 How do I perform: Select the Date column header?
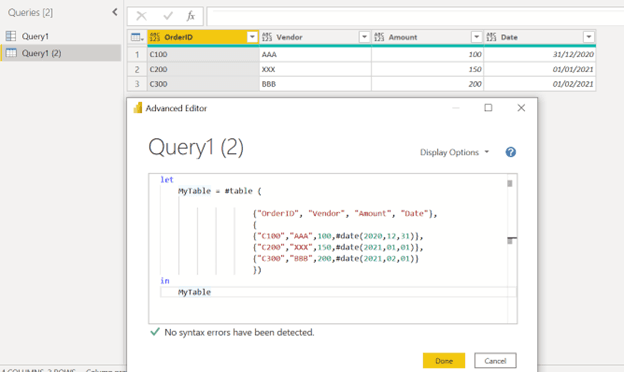click(540, 37)
